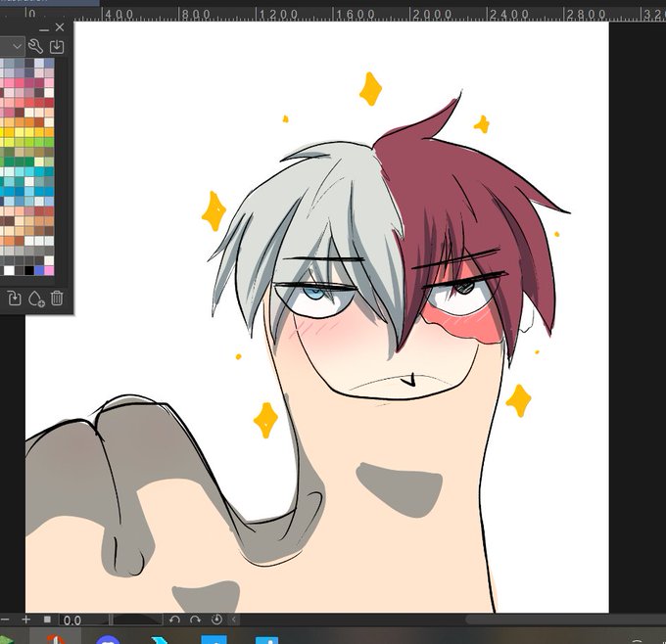The image size is (666, 644).
Task: Add the drawing color using the droplet-plus icon
Action: tap(36, 299)
